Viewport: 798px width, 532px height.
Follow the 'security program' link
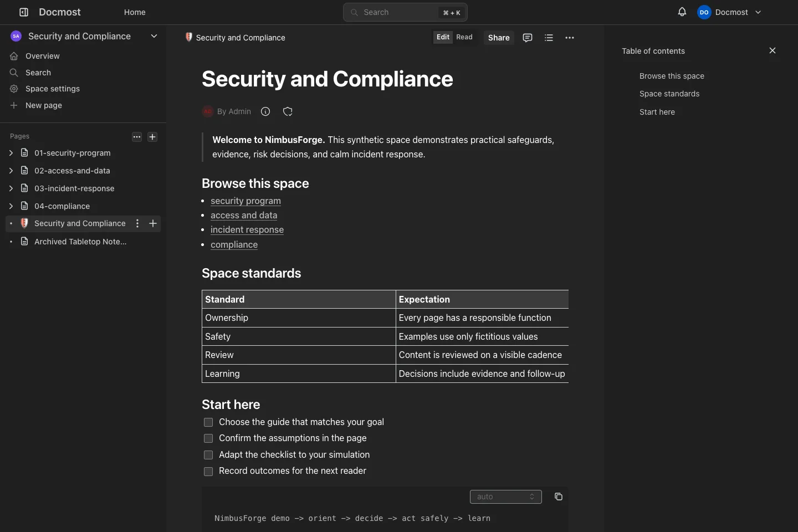[245, 201]
